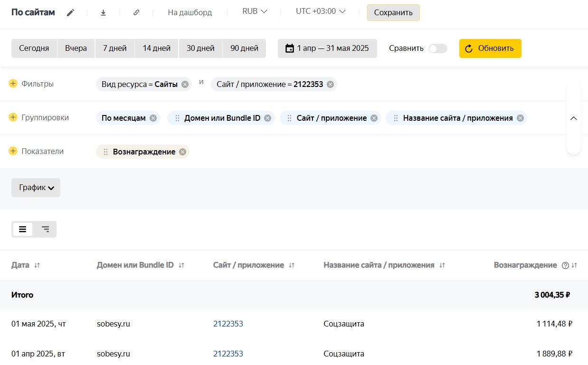Select the 7 дней period tab
588x365 pixels.
(x=115, y=48)
